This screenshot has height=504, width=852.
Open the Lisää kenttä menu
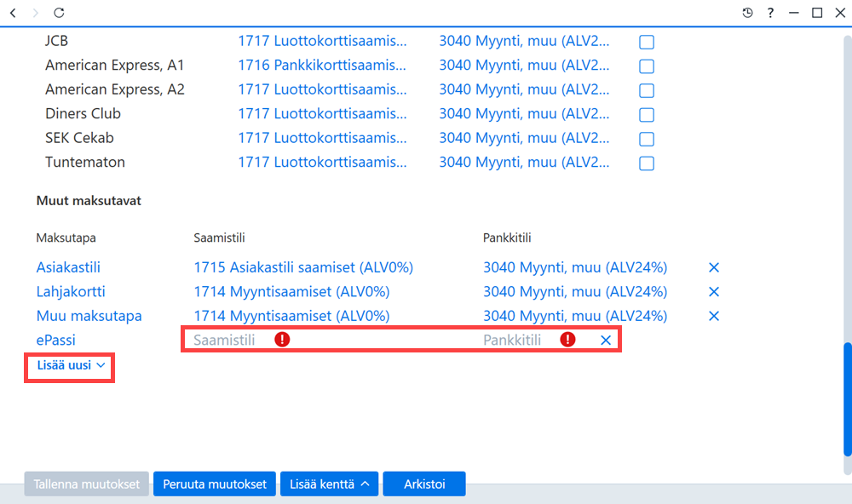(x=329, y=484)
